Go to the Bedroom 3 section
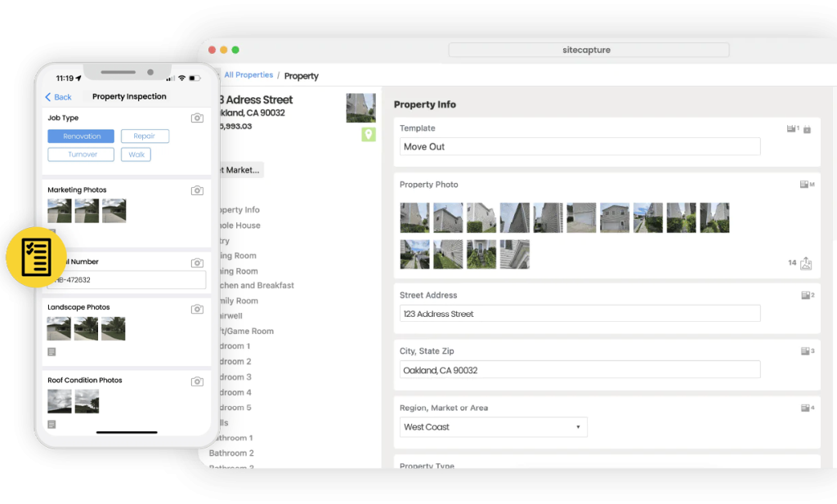The width and height of the screenshot is (837, 504). pos(235,377)
